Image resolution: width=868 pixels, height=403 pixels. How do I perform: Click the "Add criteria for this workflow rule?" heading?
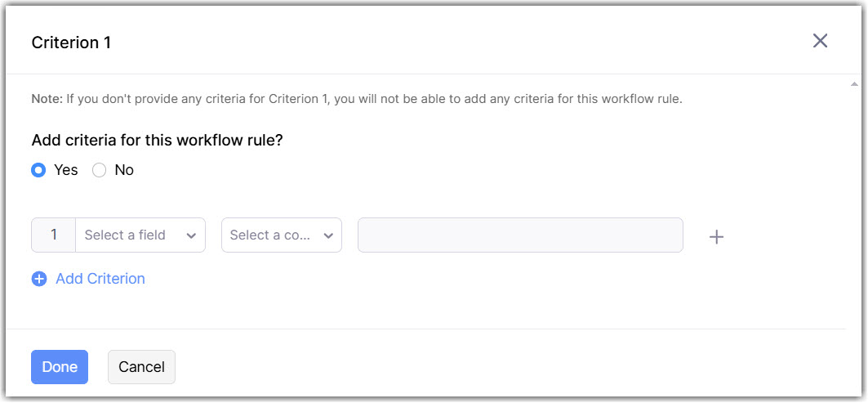coord(158,140)
